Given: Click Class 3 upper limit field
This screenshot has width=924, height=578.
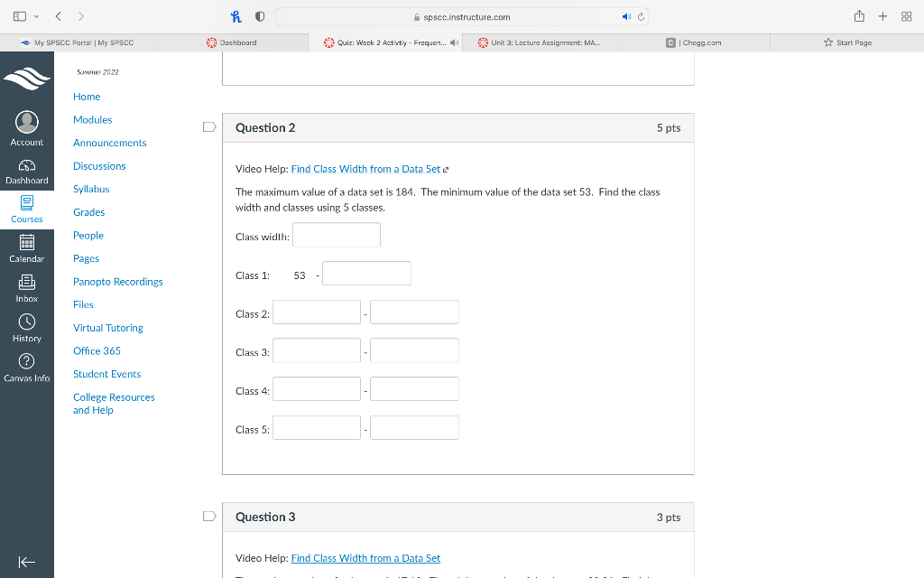Looking at the screenshot, I should click(414, 350).
